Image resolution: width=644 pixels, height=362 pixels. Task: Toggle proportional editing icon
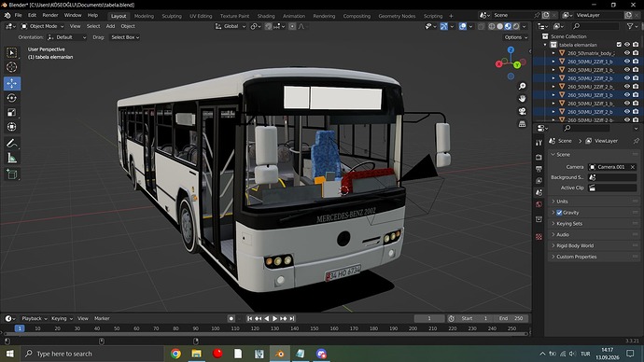(292, 26)
